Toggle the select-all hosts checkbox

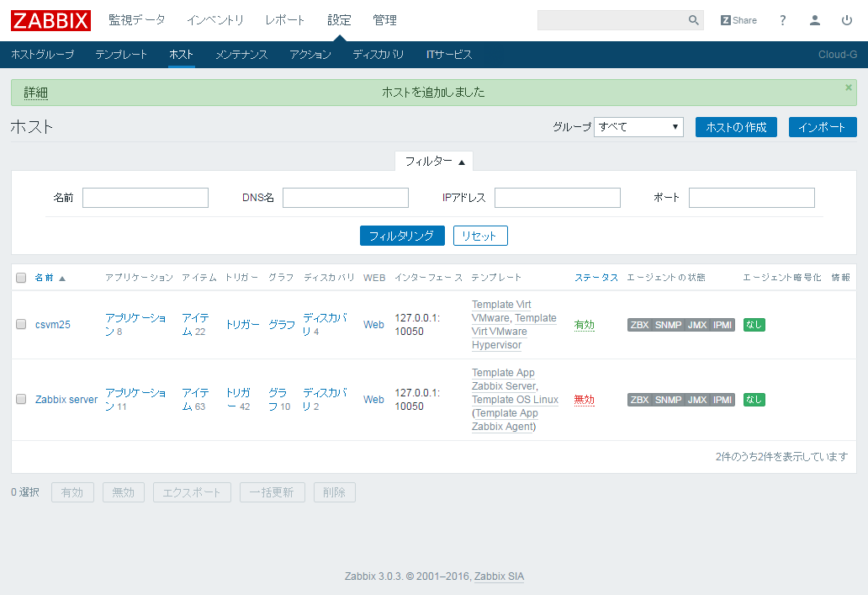(x=21, y=278)
